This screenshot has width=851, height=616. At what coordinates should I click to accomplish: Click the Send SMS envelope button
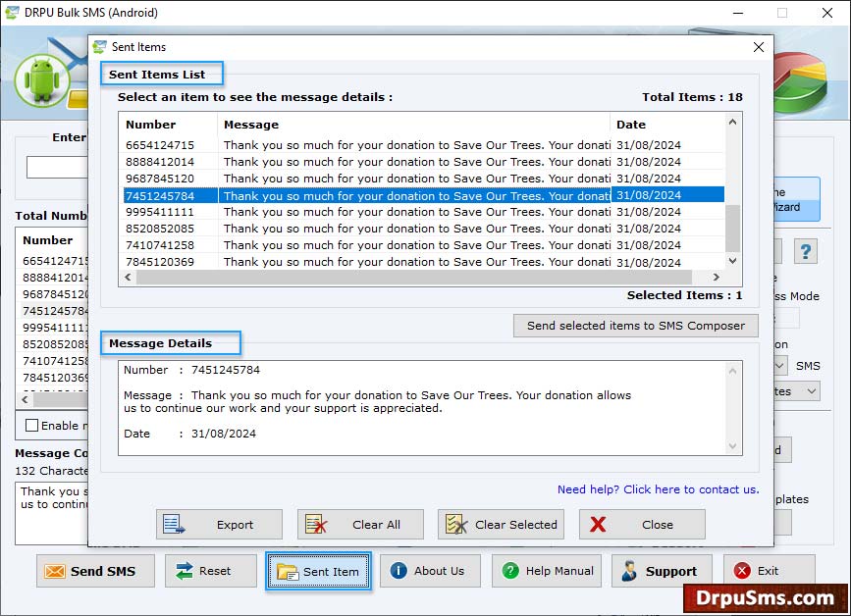(95, 571)
